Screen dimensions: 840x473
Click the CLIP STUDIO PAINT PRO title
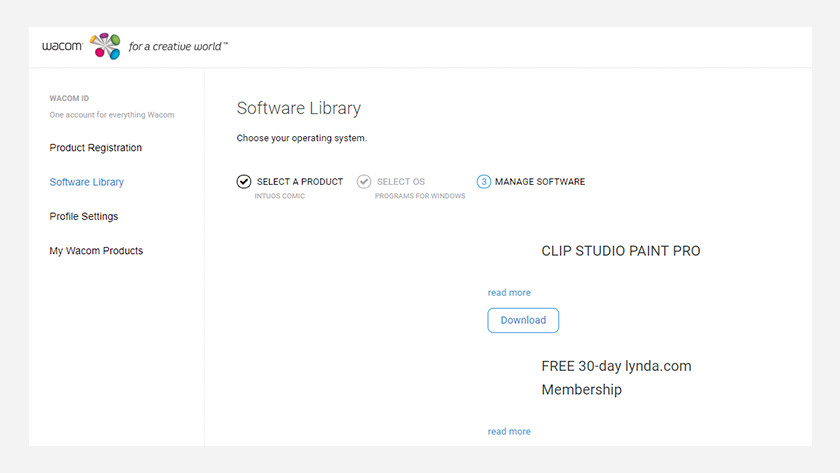click(620, 251)
